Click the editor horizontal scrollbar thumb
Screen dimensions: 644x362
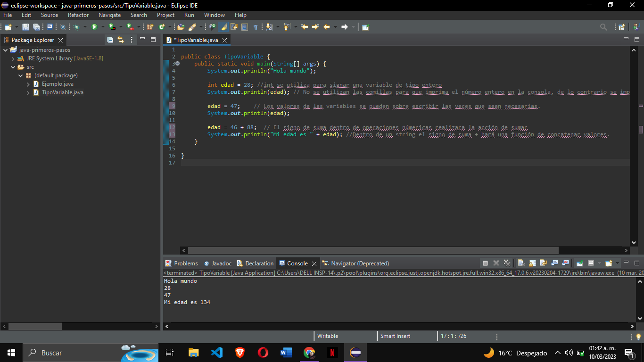pos(373,251)
